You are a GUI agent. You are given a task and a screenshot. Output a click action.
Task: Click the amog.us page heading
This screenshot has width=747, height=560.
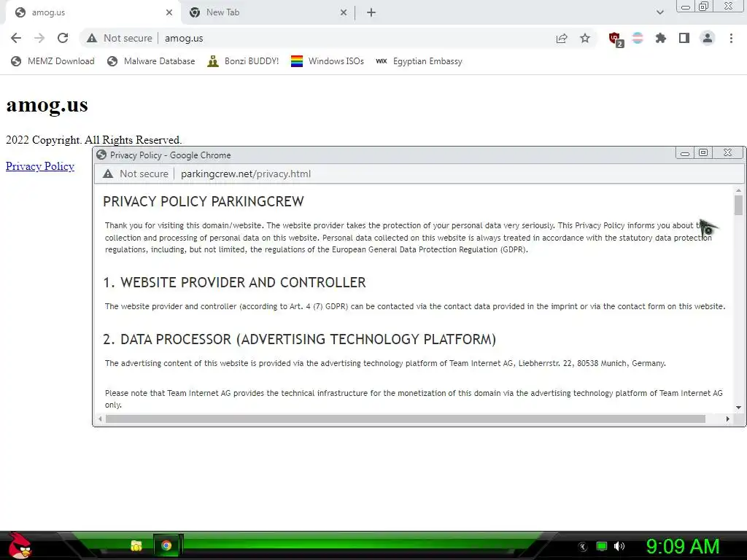pyautogui.click(x=47, y=105)
